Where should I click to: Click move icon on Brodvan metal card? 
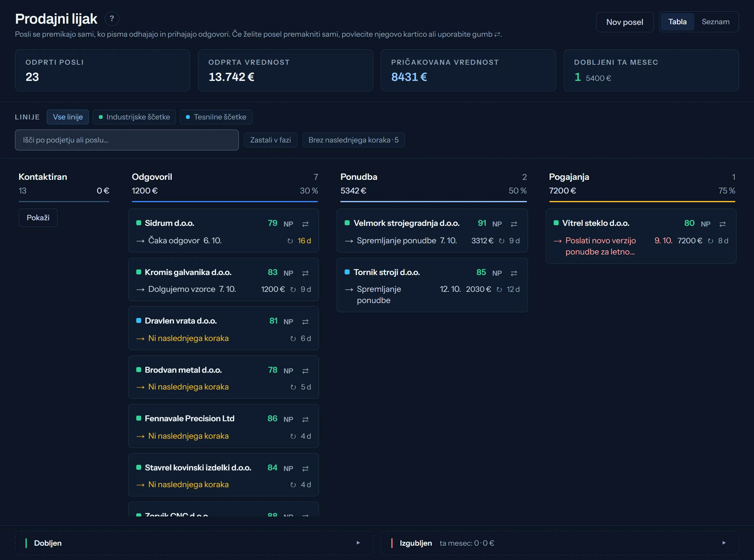(x=305, y=371)
